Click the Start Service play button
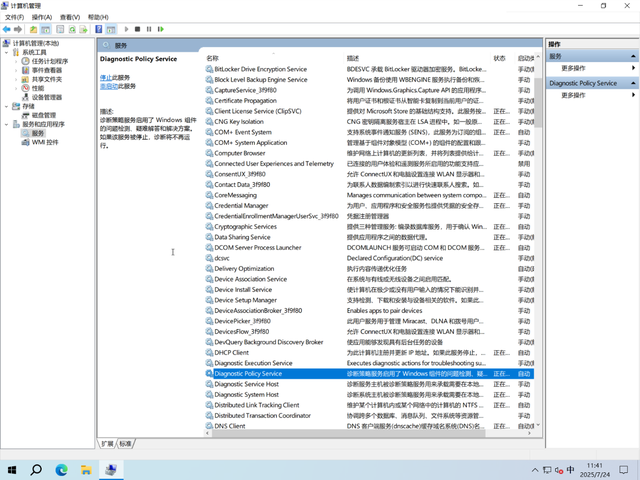 pos(126,29)
